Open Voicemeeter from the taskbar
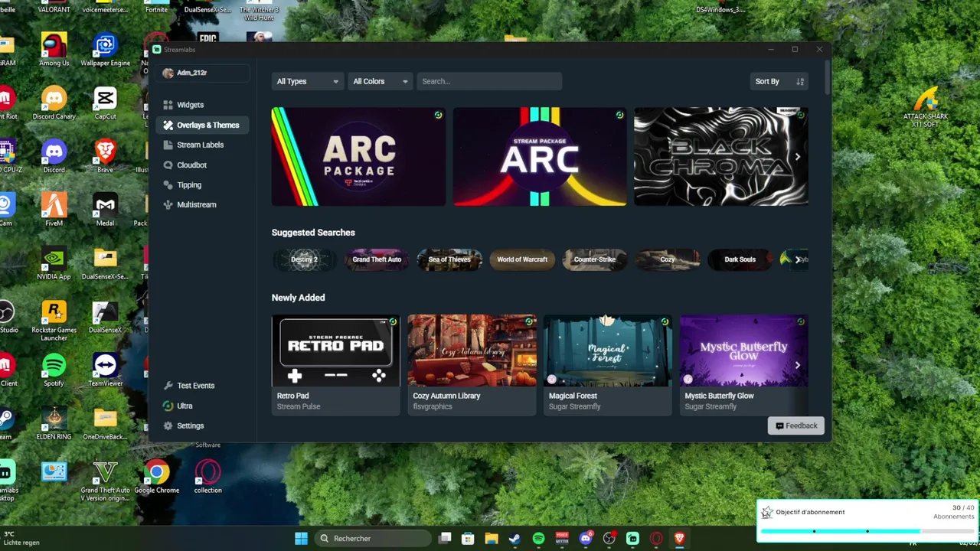980x551 pixels. pos(562,539)
